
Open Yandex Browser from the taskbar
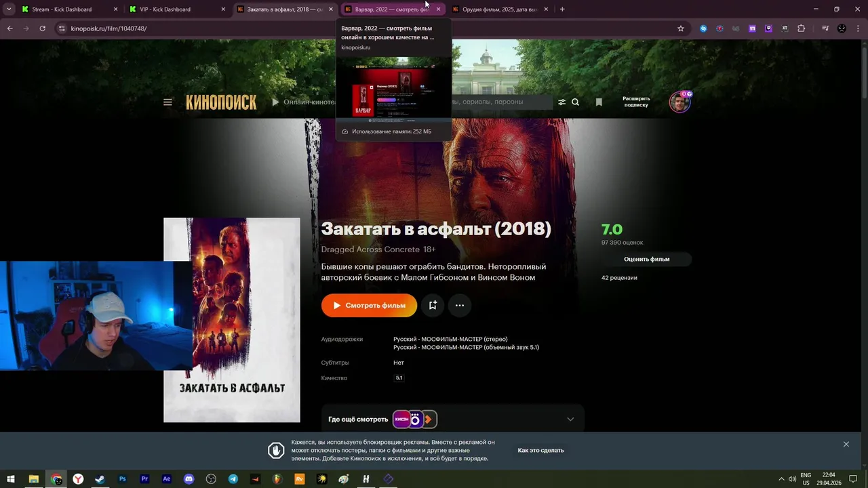(x=78, y=479)
